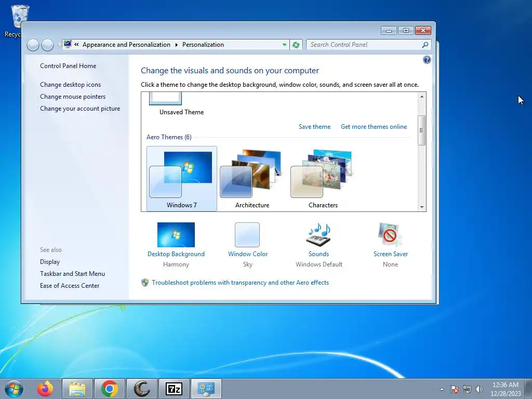Show hidden tray icons arrow
The height and width of the screenshot is (399, 532).
click(442, 389)
